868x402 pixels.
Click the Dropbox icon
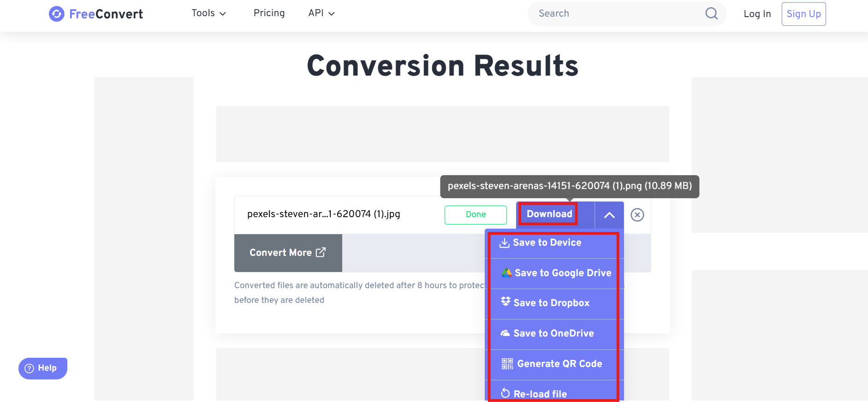coord(505,302)
